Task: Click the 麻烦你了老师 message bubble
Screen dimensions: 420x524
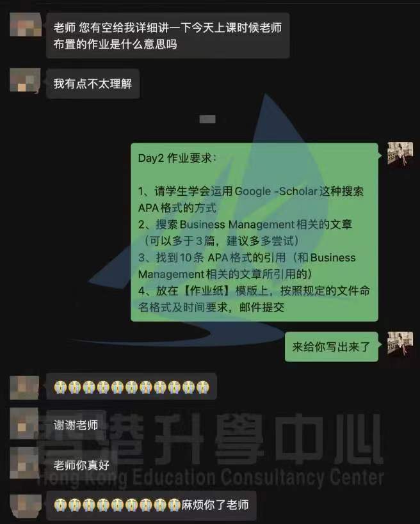Action: click(152, 505)
